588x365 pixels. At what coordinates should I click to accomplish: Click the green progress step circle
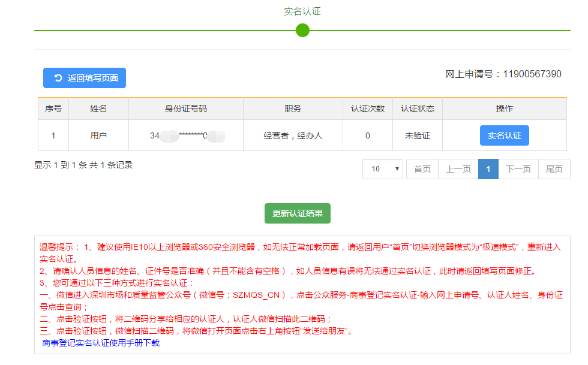click(302, 30)
